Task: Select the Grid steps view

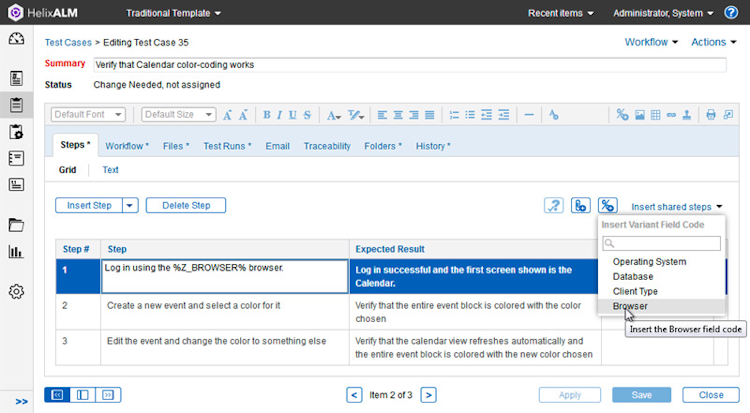Action: (67, 170)
